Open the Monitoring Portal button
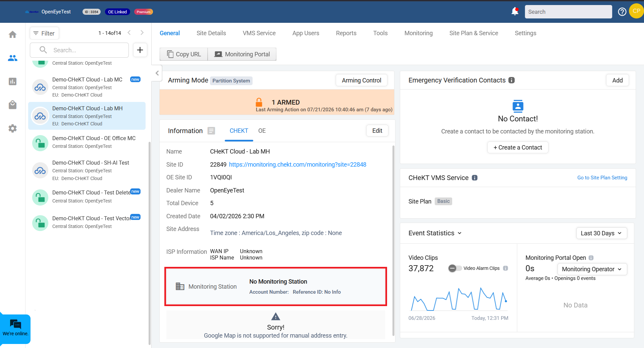Viewport: 644px width, 348px height. tap(242, 54)
